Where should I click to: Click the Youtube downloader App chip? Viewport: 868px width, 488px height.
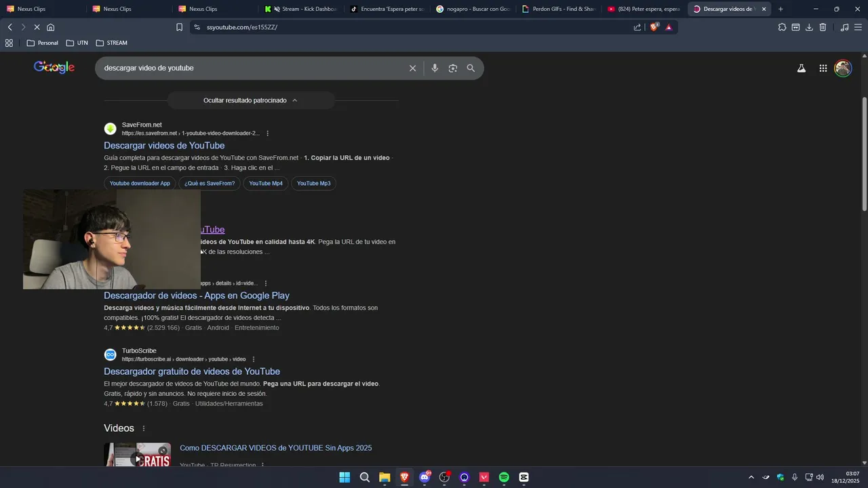tap(140, 184)
